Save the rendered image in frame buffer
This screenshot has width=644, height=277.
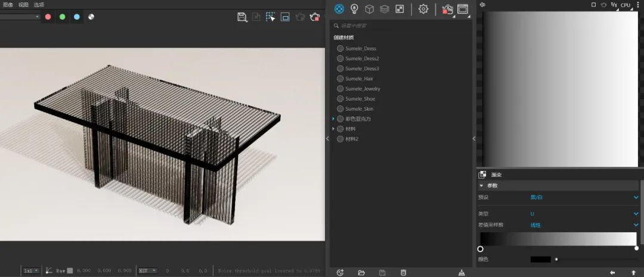coord(242,17)
